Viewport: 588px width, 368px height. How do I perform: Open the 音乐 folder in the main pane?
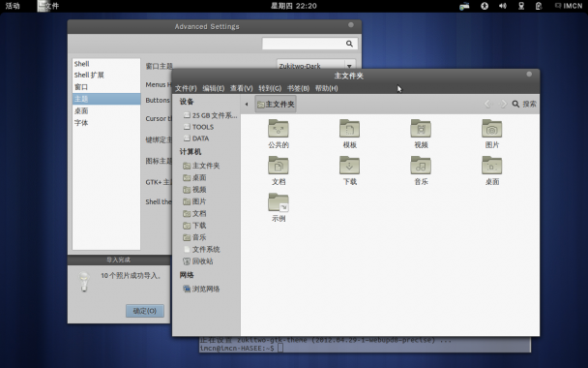pos(421,166)
